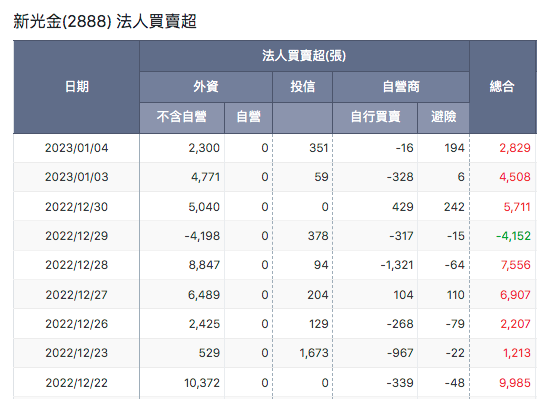Select date cell 2022/12/26
This screenshot has height=399, width=537.
click(77, 324)
